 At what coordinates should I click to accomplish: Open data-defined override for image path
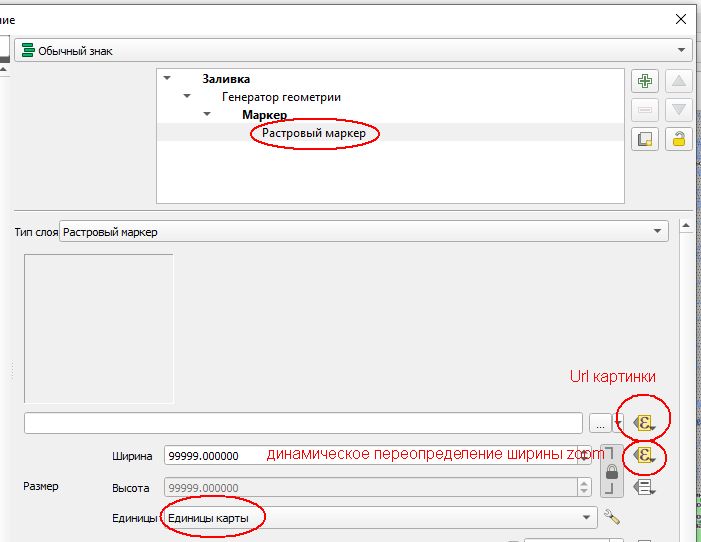pyautogui.click(x=644, y=423)
